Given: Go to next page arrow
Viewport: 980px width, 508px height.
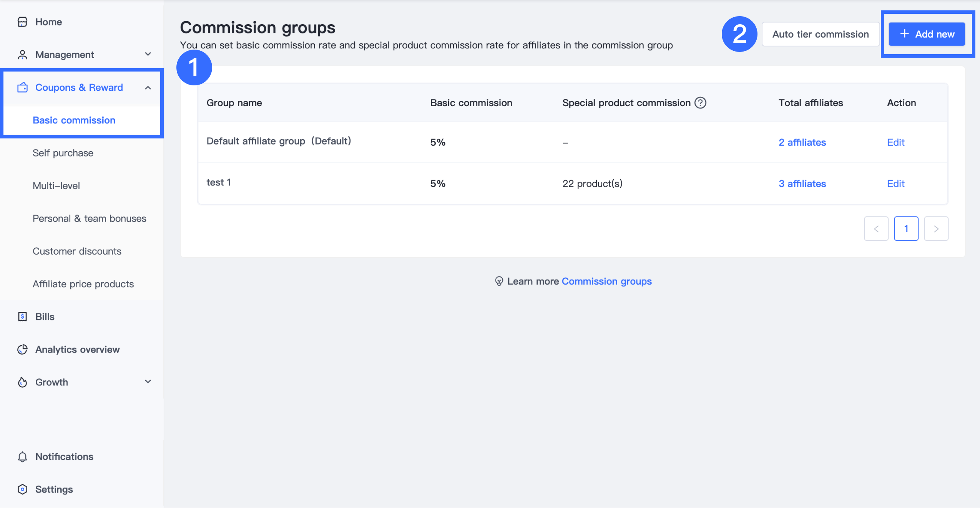Looking at the screenshot, I should pyautogui.click(x=936, y=229).
